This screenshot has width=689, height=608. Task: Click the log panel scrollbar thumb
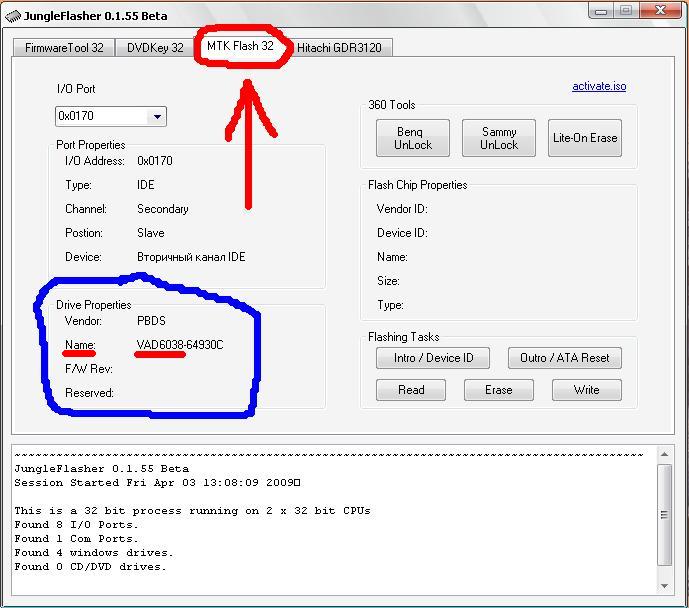click(x=664, y=515)
